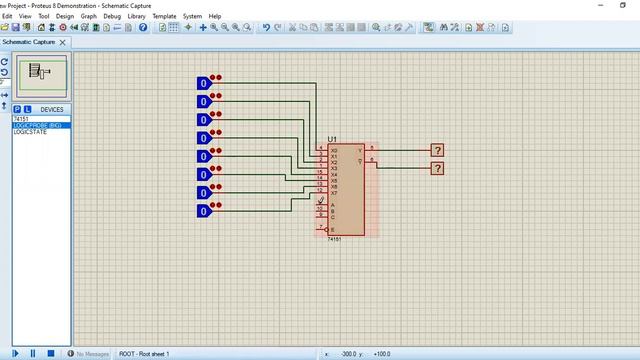
Task: Toggle wire autorouter icon
Action: point(428,27)
